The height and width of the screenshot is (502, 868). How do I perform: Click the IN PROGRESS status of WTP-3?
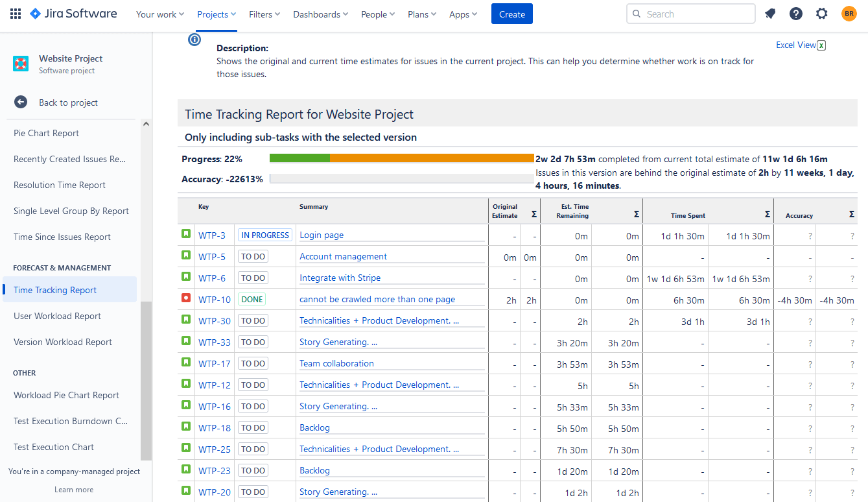tap(265, 235)
